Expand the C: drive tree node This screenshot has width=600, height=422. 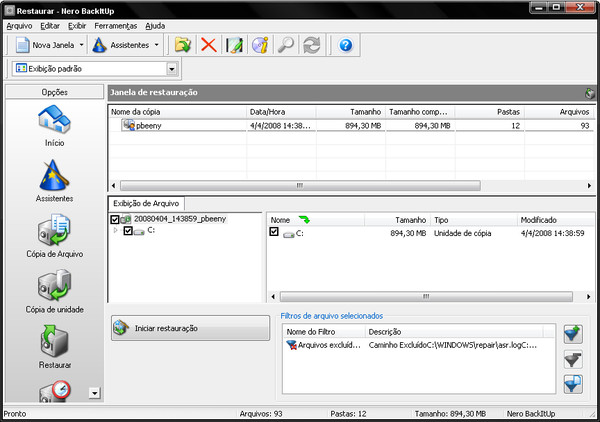tap(116, 230)
